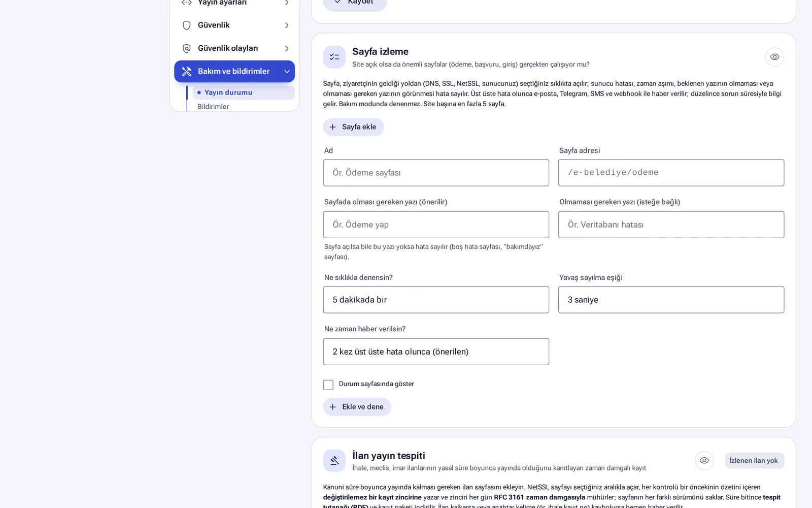The image size is (812, 508).
Task: Click the Yayın ayarları code icon
Action: (x=186, y=3)
